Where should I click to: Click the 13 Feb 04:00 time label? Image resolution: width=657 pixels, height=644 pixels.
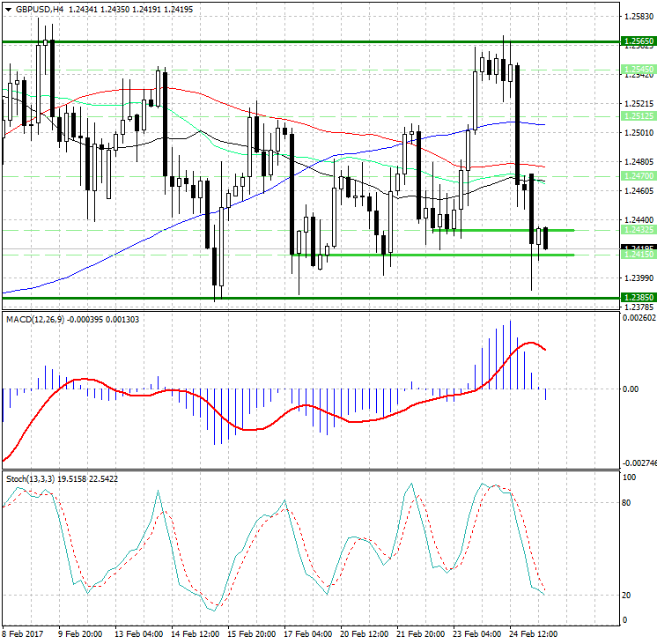[x=137, y=633]
